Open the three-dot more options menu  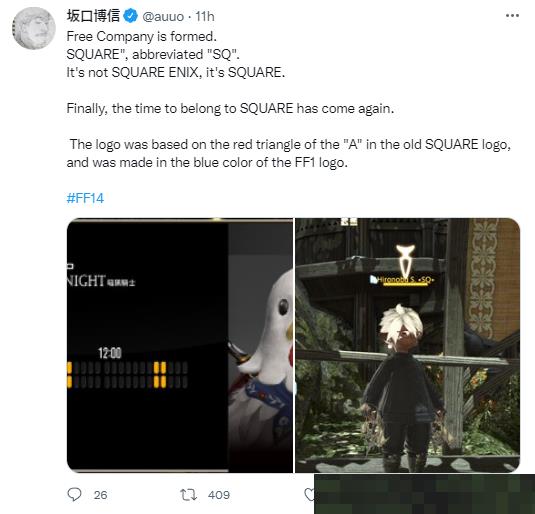pyautogui.click(x=512, y=16)
